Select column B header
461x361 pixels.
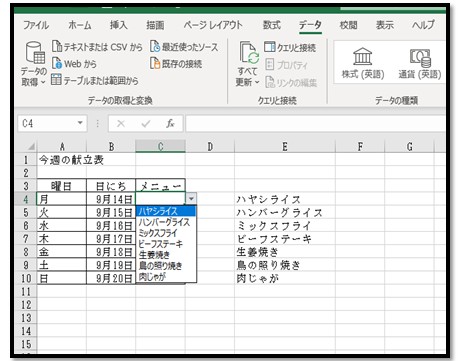111,147
